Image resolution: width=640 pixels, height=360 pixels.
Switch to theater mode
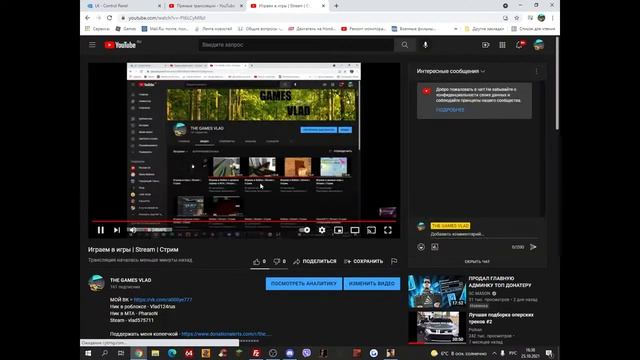click(355, 230)
